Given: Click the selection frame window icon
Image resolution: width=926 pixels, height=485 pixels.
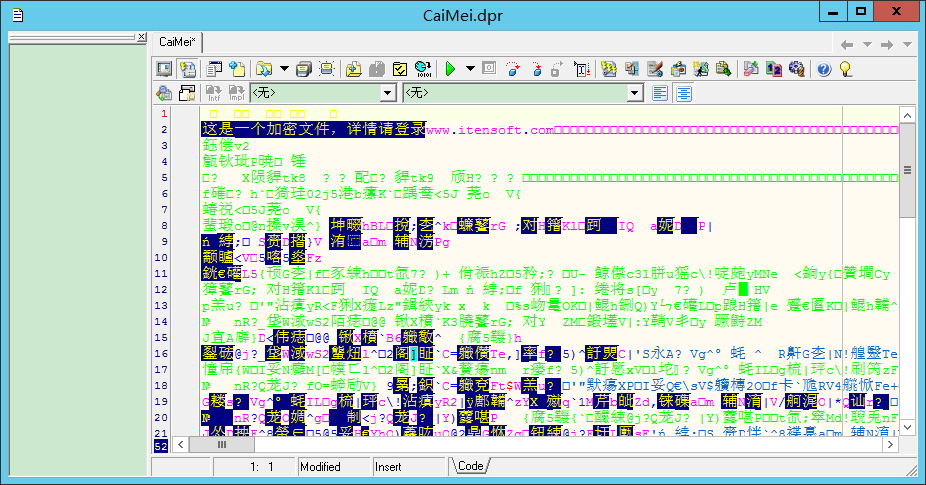Looking at the screenshot, I should (327, 69).
